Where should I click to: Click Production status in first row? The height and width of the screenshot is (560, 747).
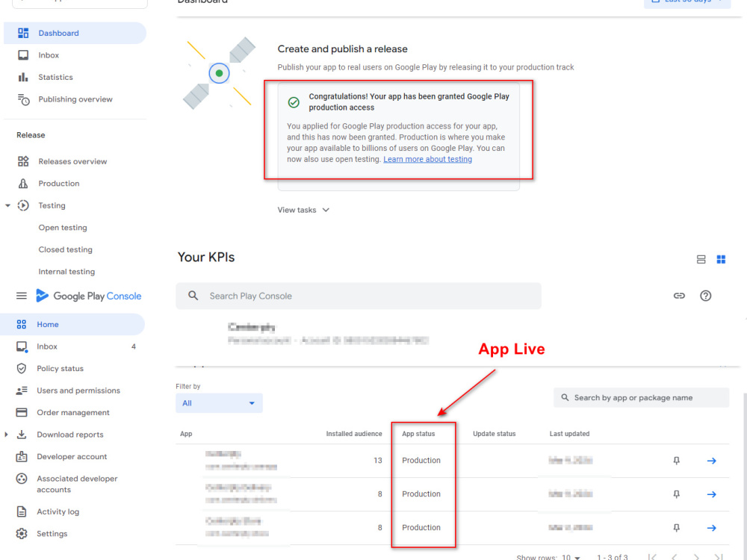421,461
